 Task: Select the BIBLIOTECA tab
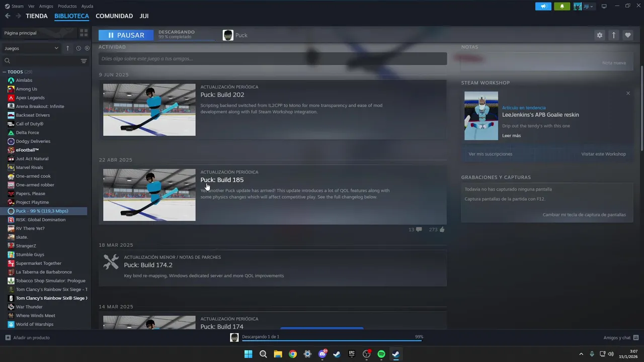pos(71,16)
